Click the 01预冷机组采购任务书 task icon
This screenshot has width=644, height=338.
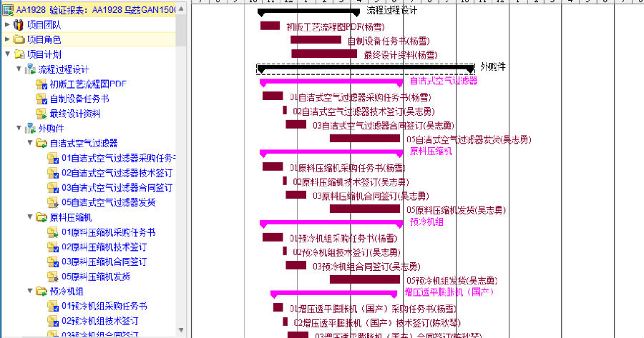click(53, 306)
